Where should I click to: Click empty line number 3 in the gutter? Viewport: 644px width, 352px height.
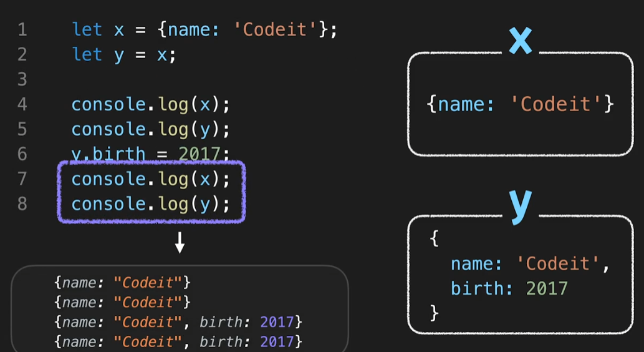(22, 79)
